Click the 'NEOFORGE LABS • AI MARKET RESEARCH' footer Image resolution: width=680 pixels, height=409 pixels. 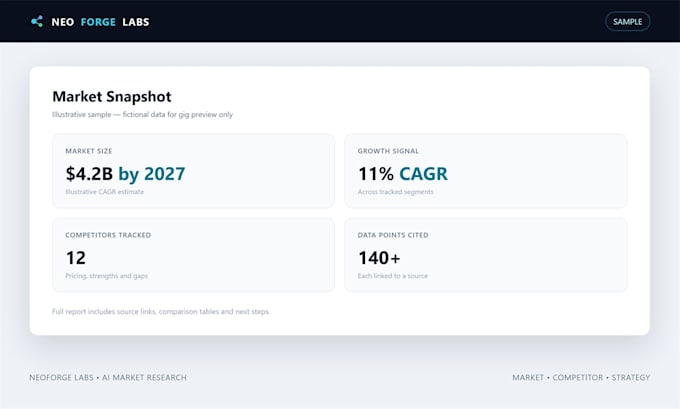pyautogui.click(x=108, y=377)
